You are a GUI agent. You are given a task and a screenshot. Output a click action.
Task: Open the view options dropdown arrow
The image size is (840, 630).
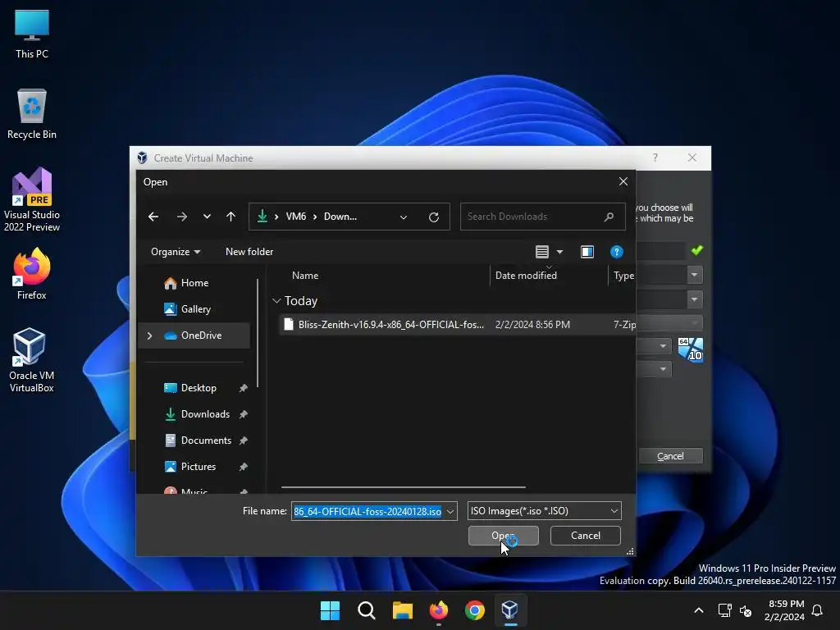[x=559, y=251]
